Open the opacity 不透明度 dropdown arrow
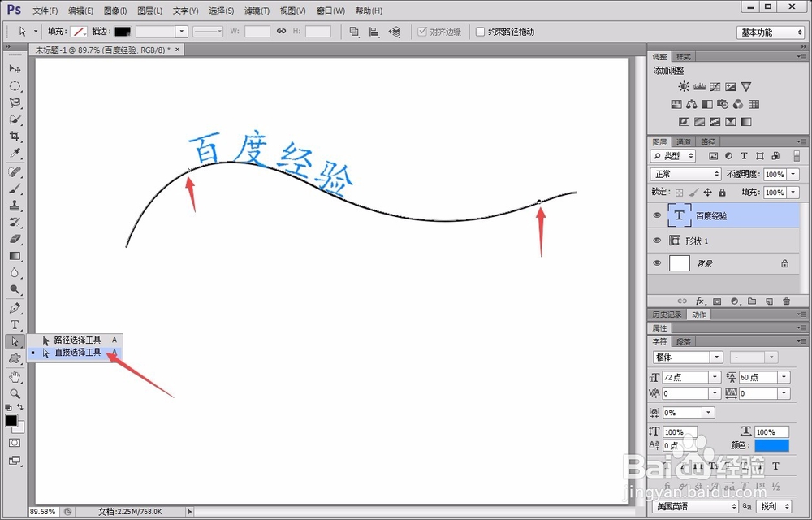The image size is (812, 520). [x=794, y=175]
